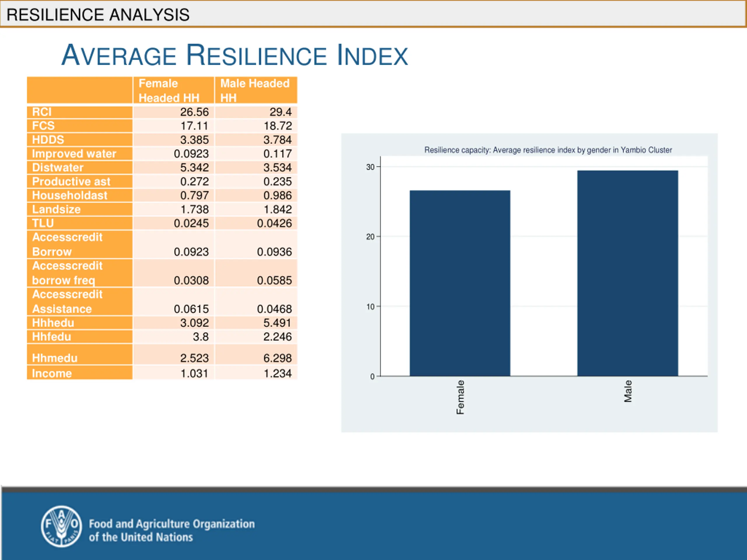
Task: Click the HDDS value 3.784
Action: pyautogui.click(x=277, y=140)
